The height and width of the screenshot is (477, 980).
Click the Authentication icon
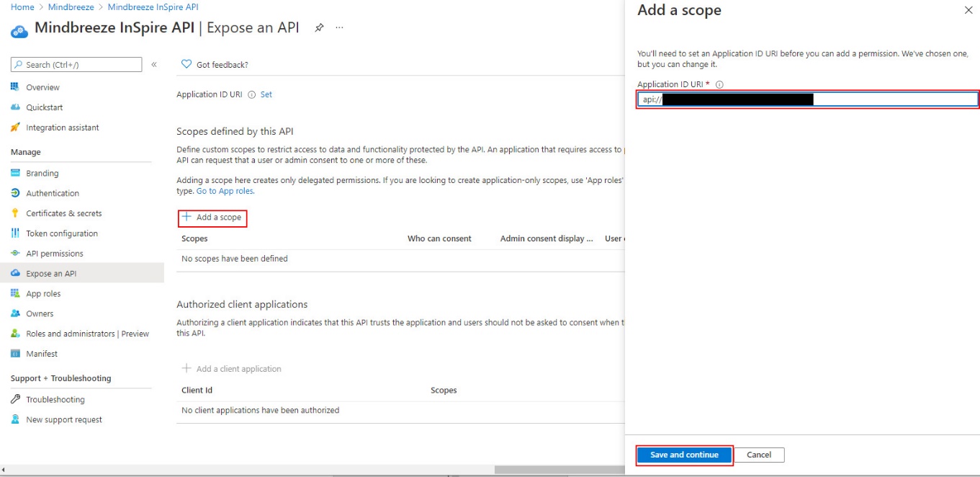tap(15, 193)
